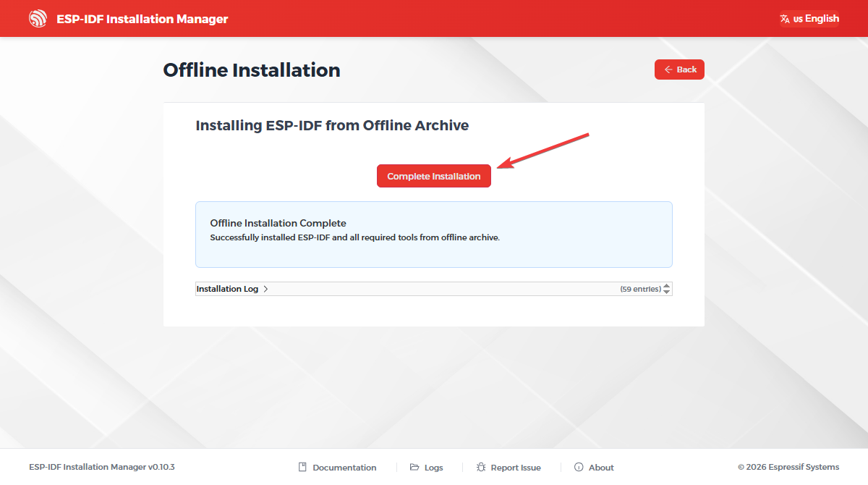
Task: Click the Logs folder icon
Action: [x=414, y=468]
